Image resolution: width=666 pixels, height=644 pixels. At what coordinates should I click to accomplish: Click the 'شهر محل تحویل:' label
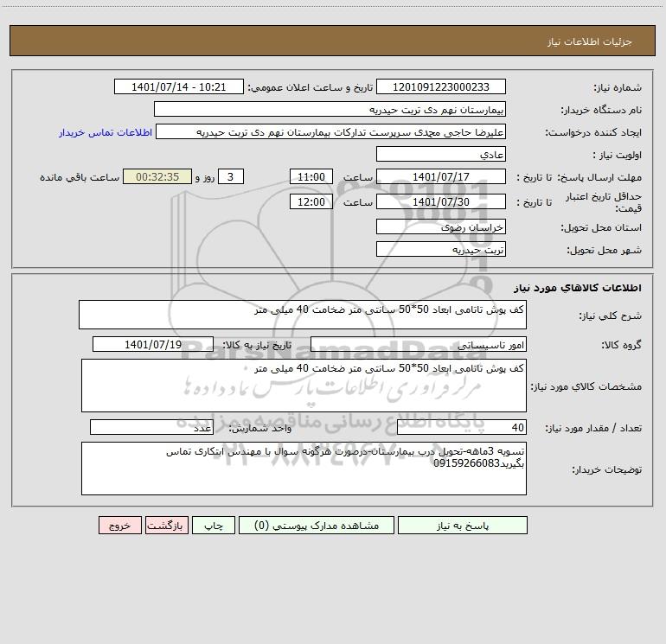tap(605, 251)
